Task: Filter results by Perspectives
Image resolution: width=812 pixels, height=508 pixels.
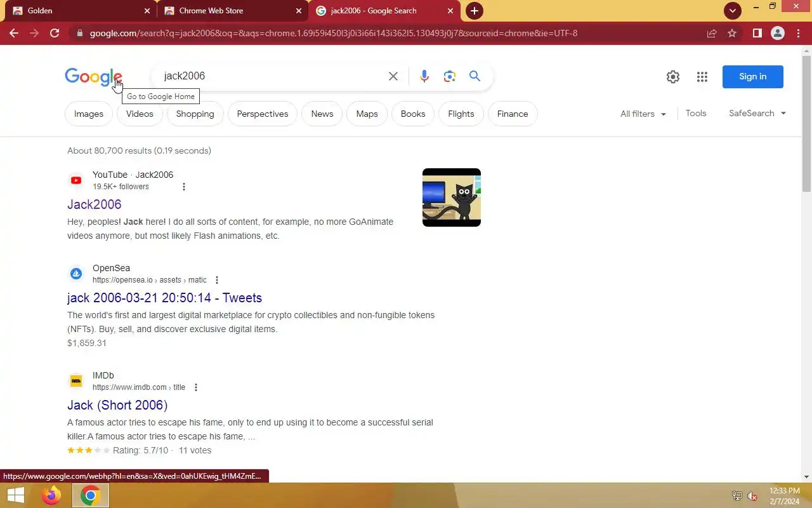Action: coord(263,114)
